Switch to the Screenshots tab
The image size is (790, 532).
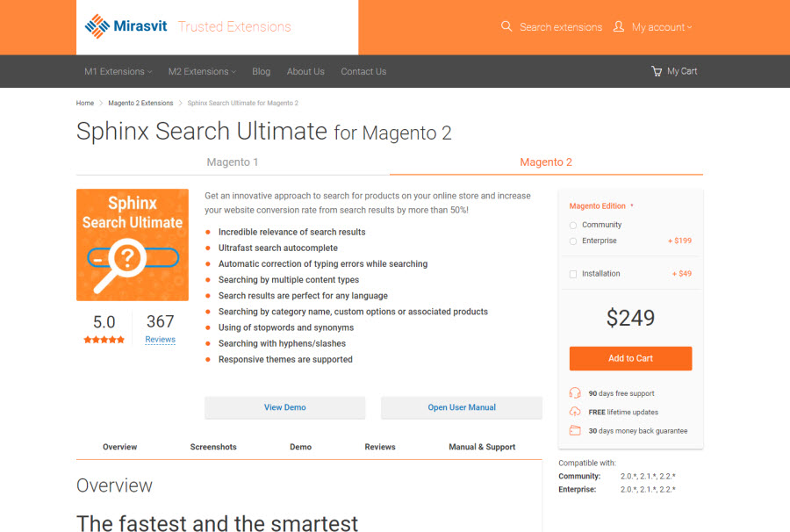coord(213,447)
